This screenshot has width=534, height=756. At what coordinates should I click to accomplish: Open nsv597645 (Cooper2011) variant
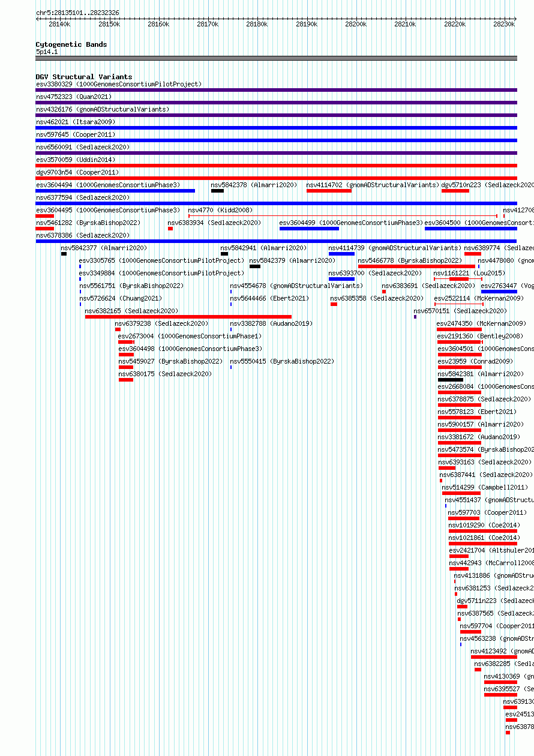tap(76, 134)
